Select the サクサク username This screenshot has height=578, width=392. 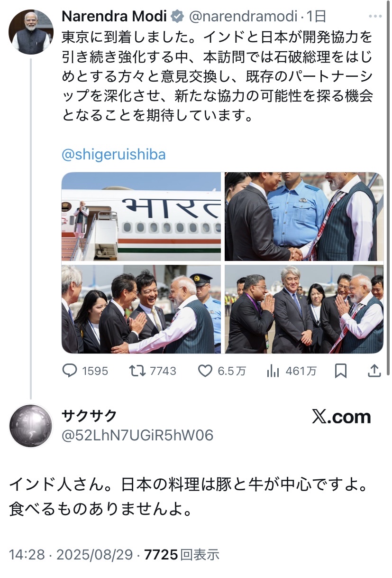point(89,416)
